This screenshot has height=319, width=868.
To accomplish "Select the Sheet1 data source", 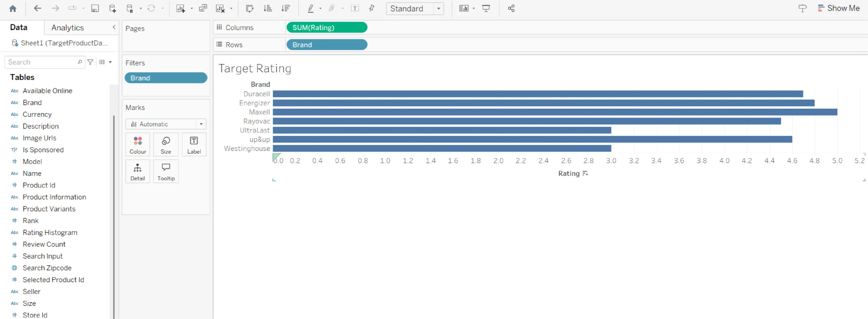I will point(60,43).
